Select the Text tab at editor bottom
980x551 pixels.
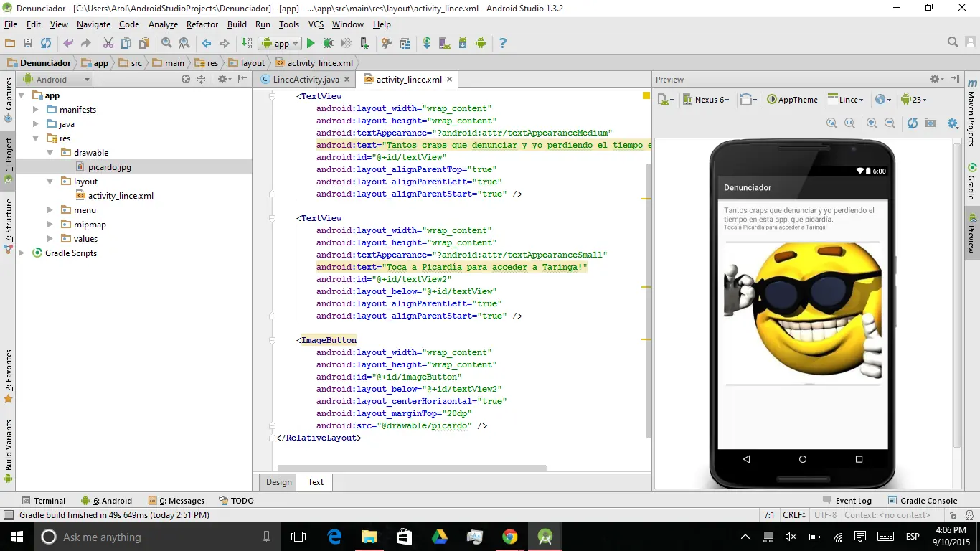(316, 482)
